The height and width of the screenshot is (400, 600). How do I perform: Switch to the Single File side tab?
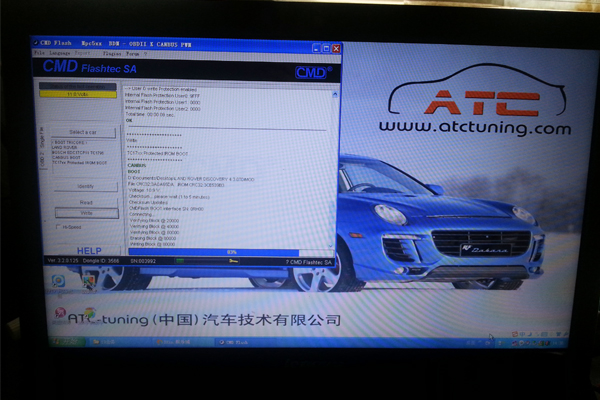pyautogui.click(x=42, y=138)
